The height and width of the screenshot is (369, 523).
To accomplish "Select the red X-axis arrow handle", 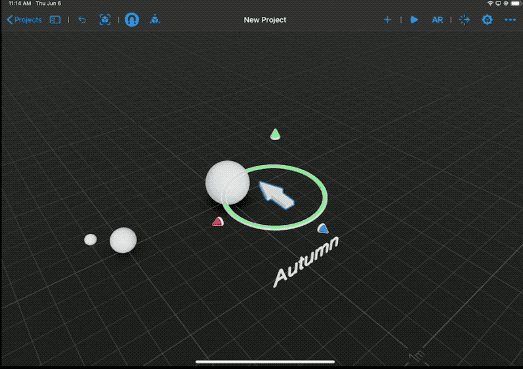I will [x=218, y=222].
